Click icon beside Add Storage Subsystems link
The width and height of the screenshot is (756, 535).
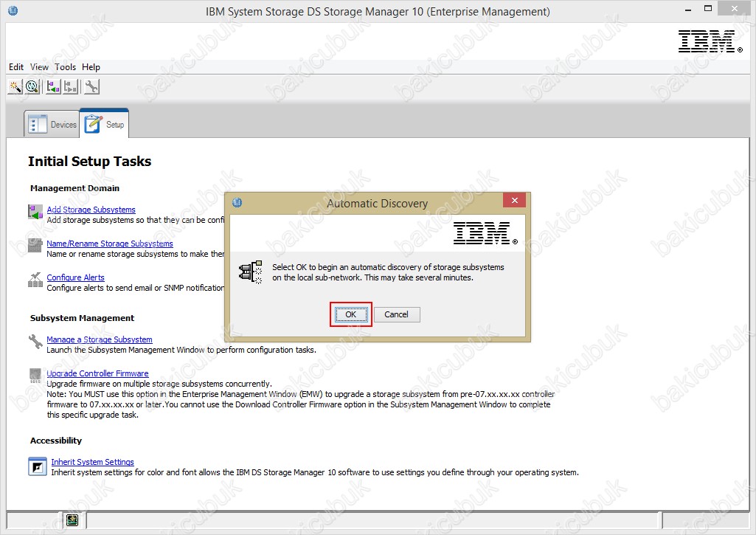point(35,211)
